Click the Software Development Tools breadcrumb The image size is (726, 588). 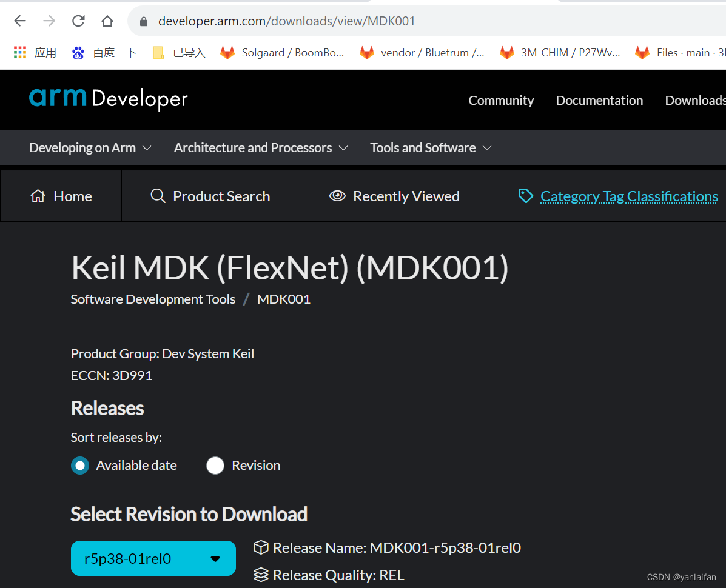point(153,299)
